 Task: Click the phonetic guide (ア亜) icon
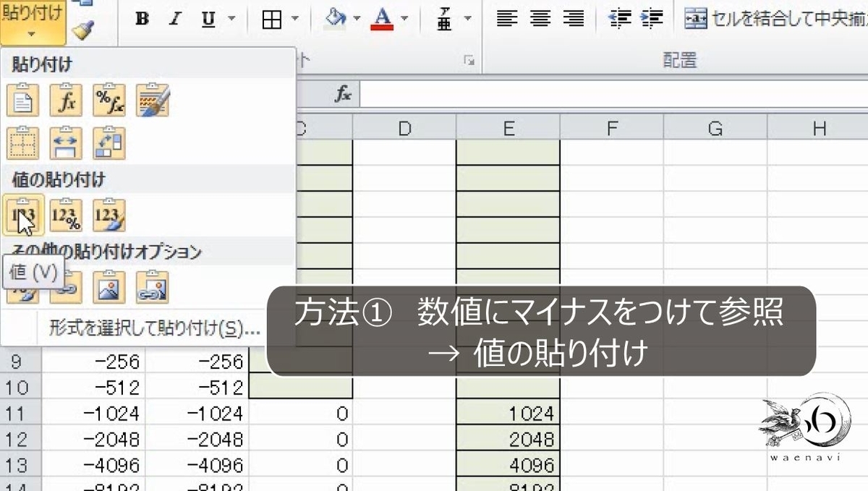[x=446, y=20]
